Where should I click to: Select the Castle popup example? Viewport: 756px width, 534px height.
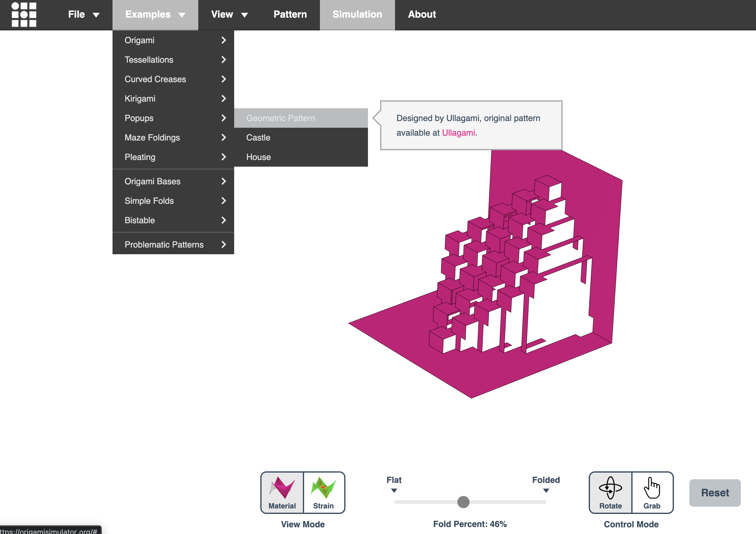(x=258, y=138)
